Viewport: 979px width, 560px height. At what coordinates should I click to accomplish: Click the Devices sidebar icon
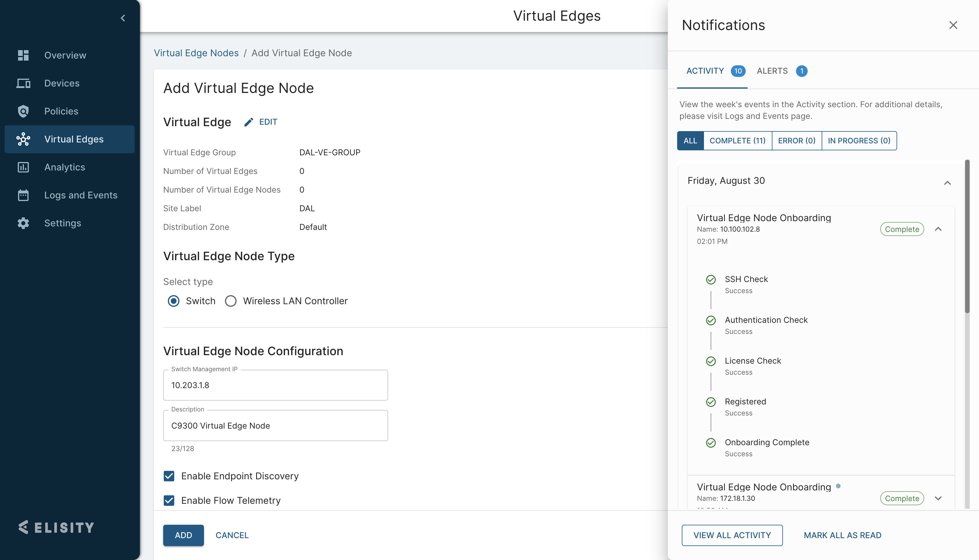tap(23, 83)
